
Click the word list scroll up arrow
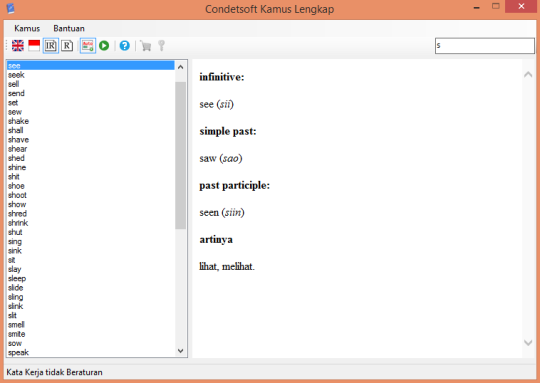(180, 67)
